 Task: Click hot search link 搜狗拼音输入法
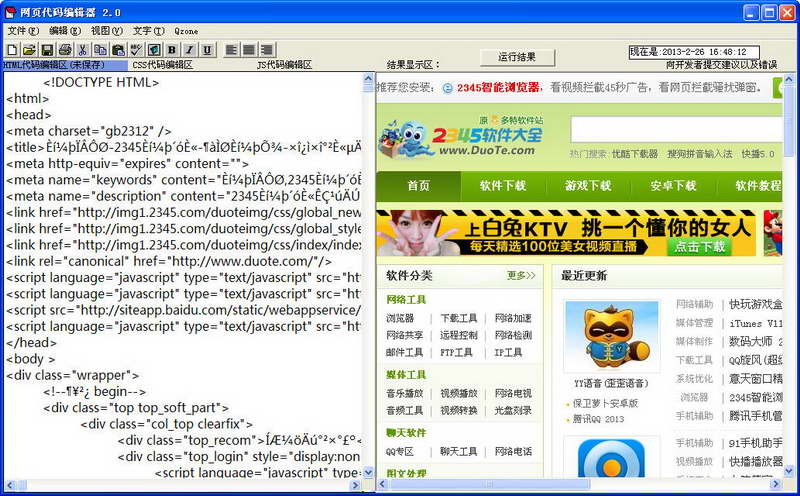tap(699, 154)
